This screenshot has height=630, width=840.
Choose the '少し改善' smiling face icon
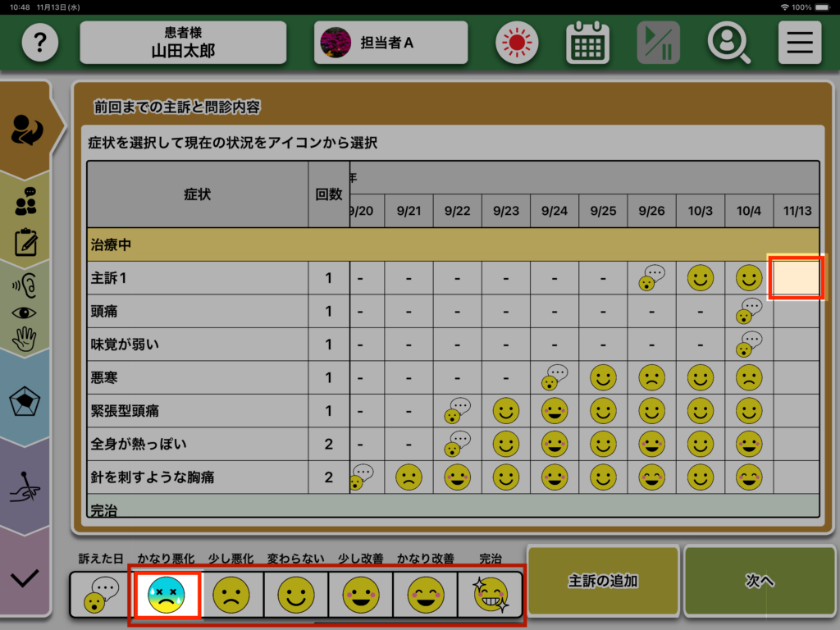click(361, 596)
